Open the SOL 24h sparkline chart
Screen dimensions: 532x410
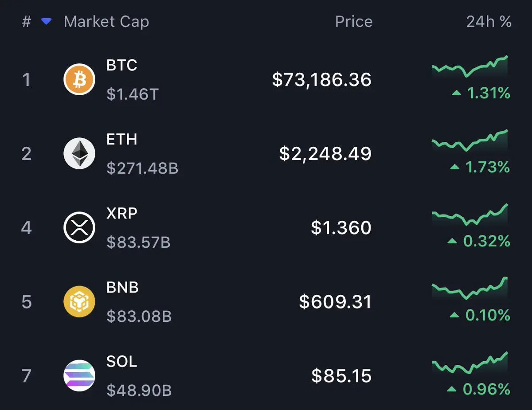(470, 363)
